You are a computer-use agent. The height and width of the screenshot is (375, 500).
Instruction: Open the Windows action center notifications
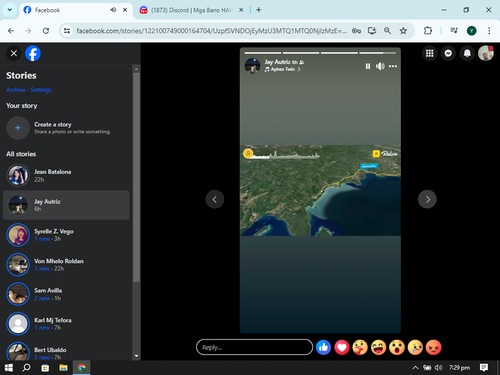(484, 368)
